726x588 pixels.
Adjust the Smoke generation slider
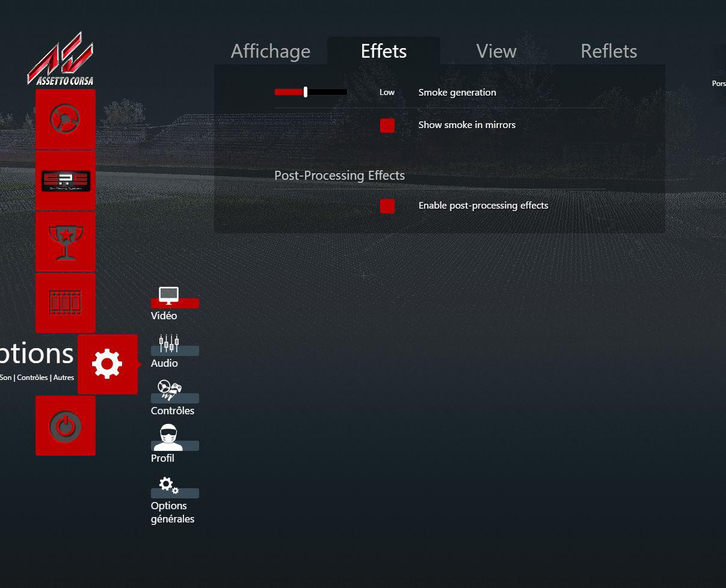coord(311,92)
